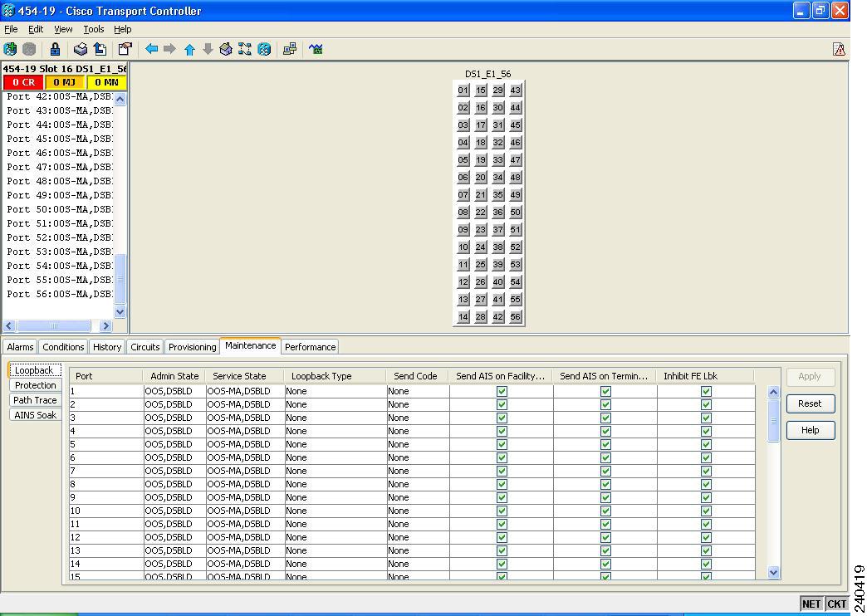
Task: Open Send Code dropdown for port 13
Action: (x=418, y=550)
